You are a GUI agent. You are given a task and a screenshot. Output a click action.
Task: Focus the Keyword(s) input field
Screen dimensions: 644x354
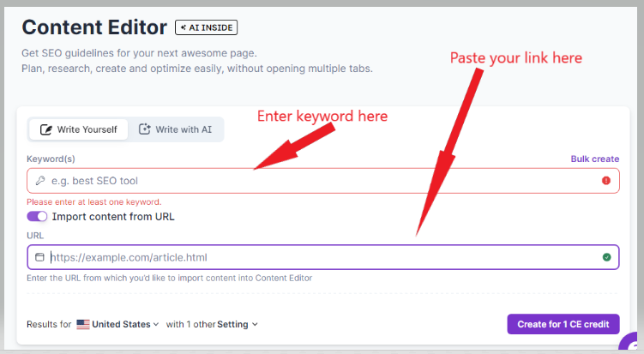[x=323, y=181]
